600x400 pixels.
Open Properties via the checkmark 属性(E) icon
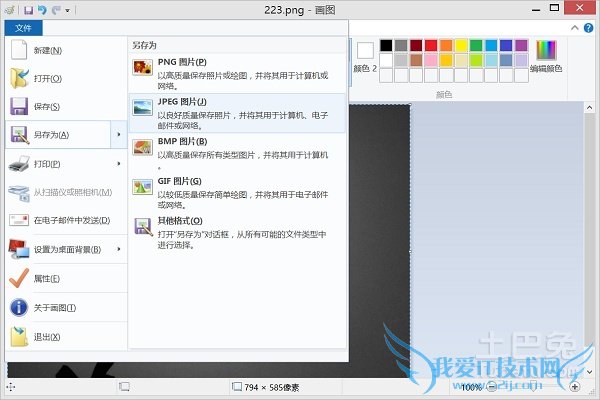coord(19,278)
